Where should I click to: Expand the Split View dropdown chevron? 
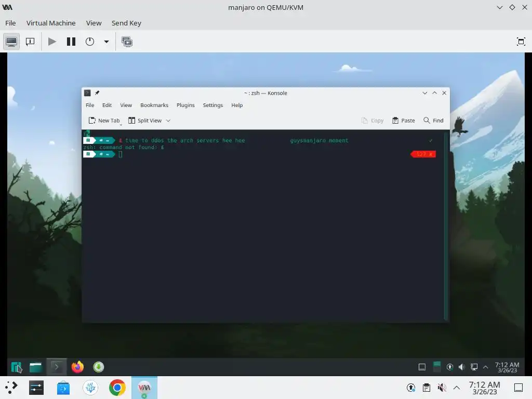168,121
